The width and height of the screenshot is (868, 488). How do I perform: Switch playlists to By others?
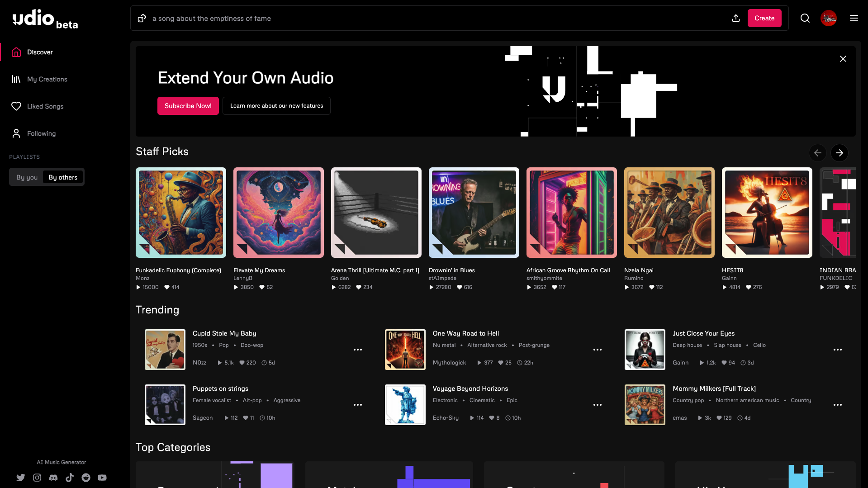point(63,177)
